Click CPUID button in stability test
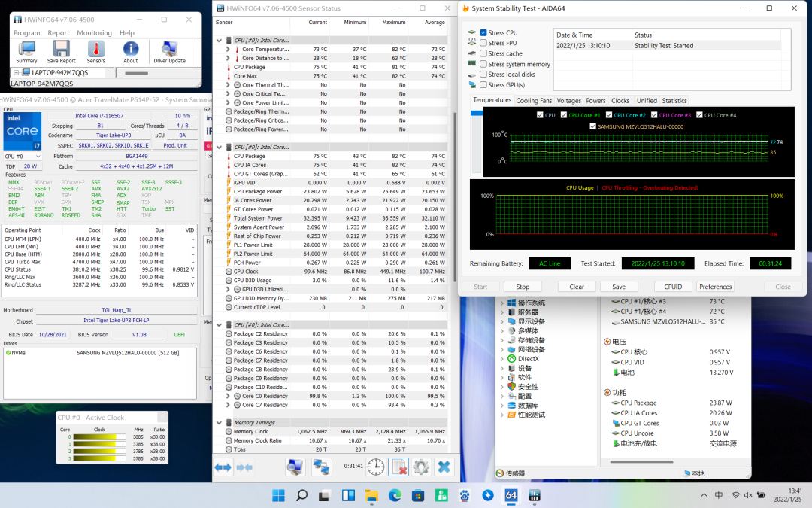 pyautogui.click(x=673, y=287)
